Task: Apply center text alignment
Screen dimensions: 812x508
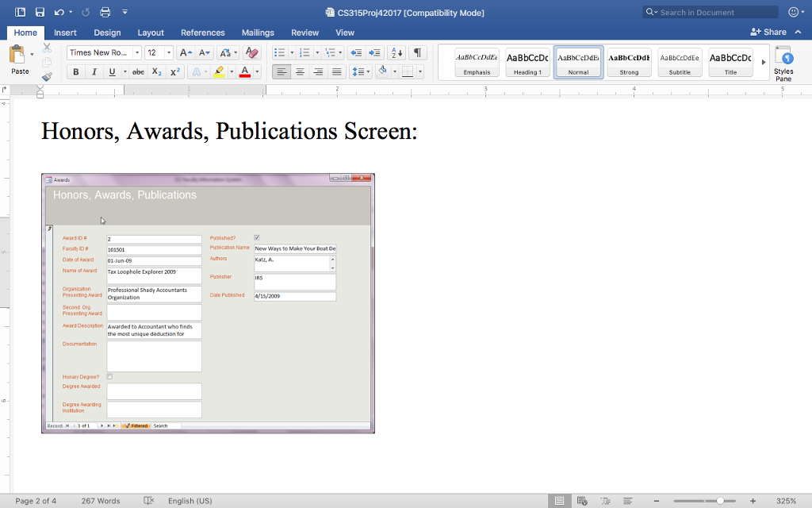Action: (300, 71)
